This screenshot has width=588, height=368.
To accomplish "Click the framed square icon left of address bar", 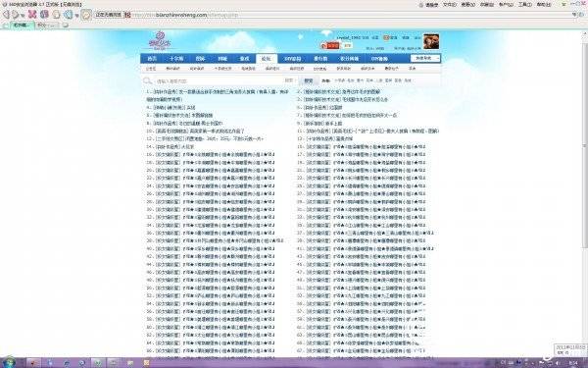I will point(86,15).
